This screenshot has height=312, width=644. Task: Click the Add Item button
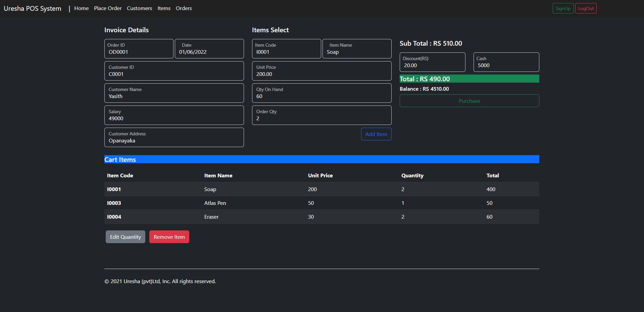pos(376,134)
